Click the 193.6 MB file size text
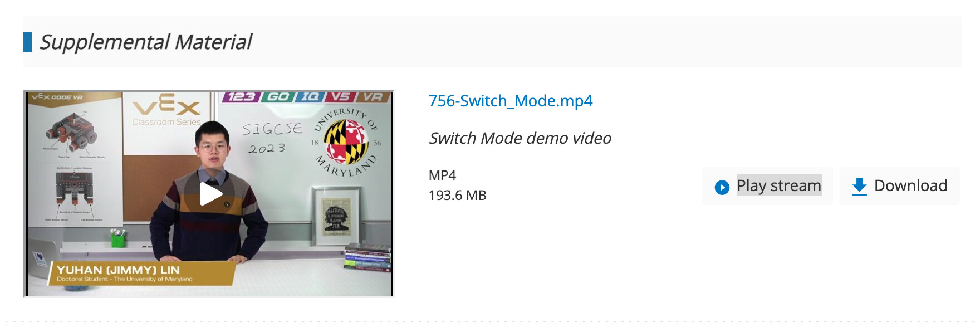Screen dimensions: 980x332 click(457, 196)
